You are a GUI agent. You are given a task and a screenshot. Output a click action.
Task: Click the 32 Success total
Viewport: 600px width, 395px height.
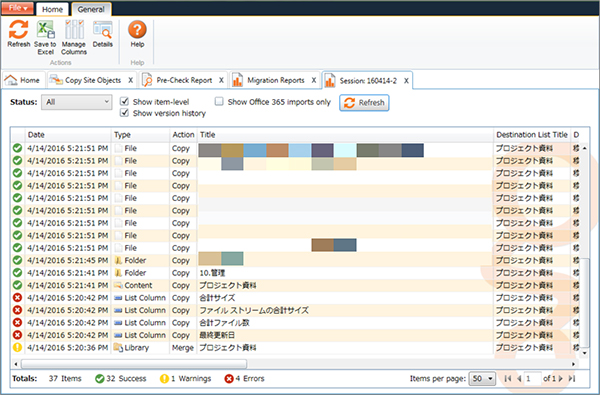pyautogui.click(x=121, y=379)
